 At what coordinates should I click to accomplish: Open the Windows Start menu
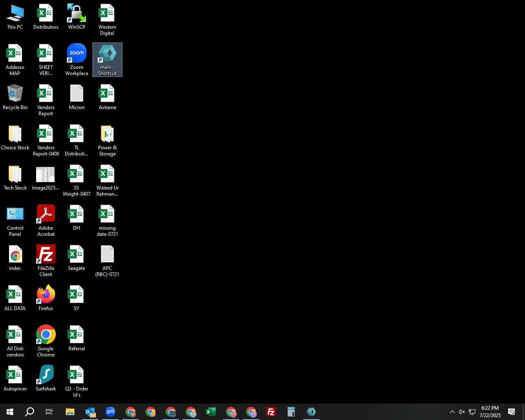pyautogui.click(x=10, y=412)
